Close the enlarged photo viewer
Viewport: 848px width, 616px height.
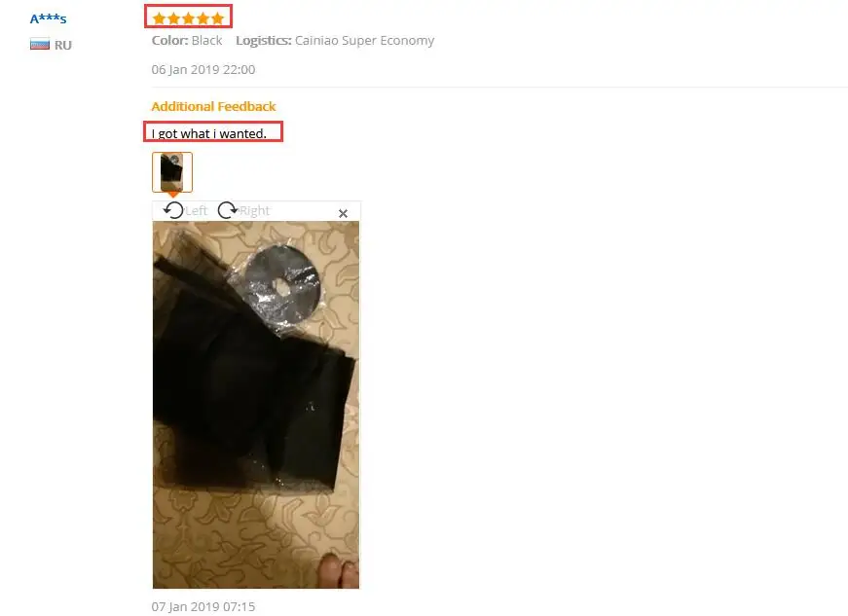343,213
